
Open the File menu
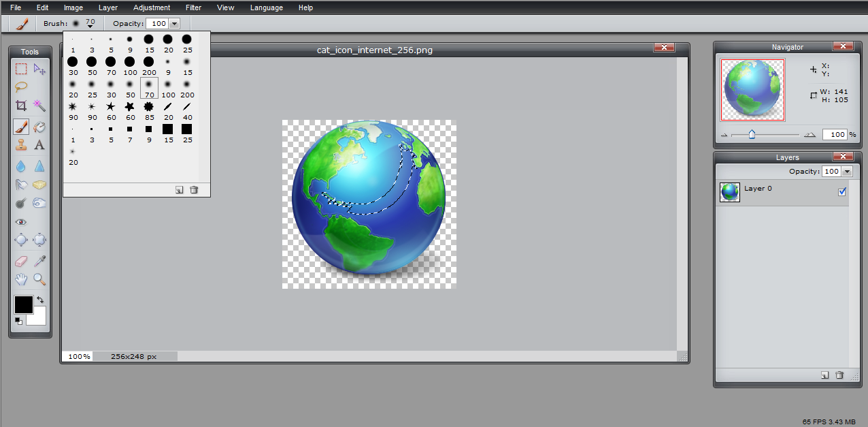pos(16,7)
